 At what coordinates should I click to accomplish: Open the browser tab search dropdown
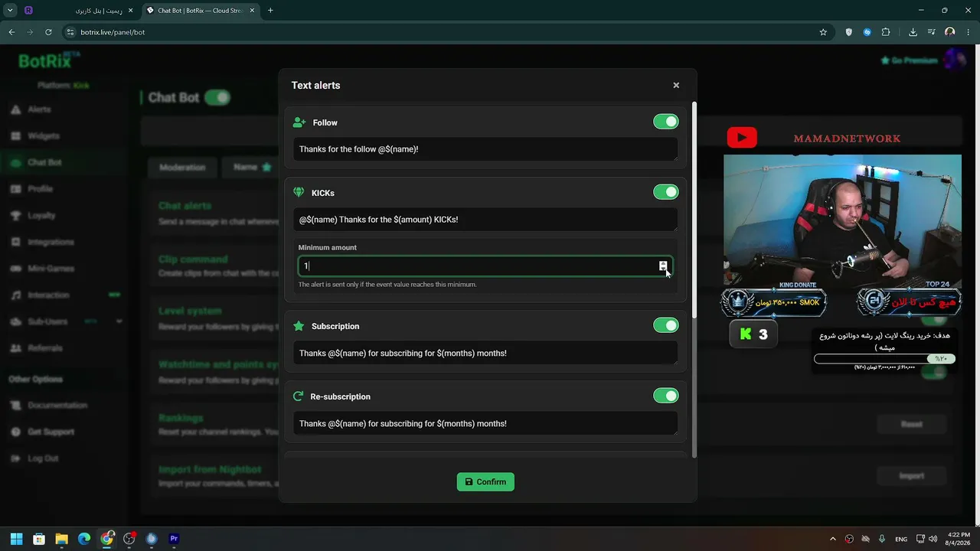[x=10, y=11]
